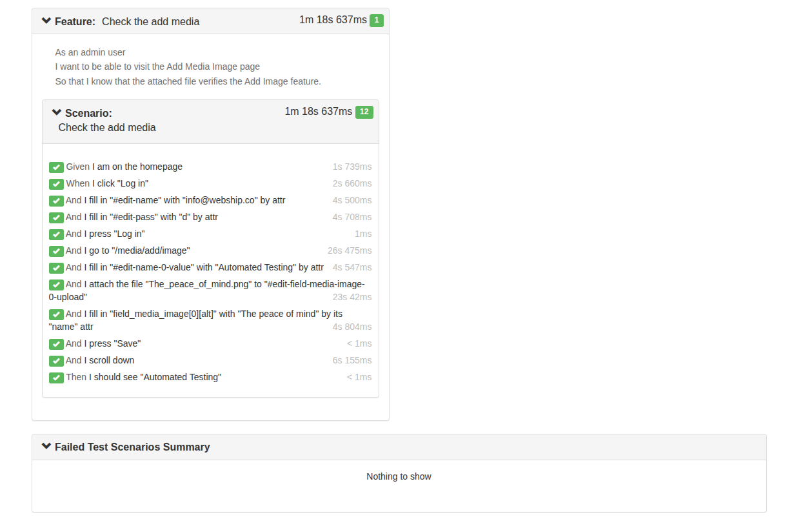Click check icon for 'Then I should see Automated Testing'
The image size is (812, 519).
tap(56, 378)
